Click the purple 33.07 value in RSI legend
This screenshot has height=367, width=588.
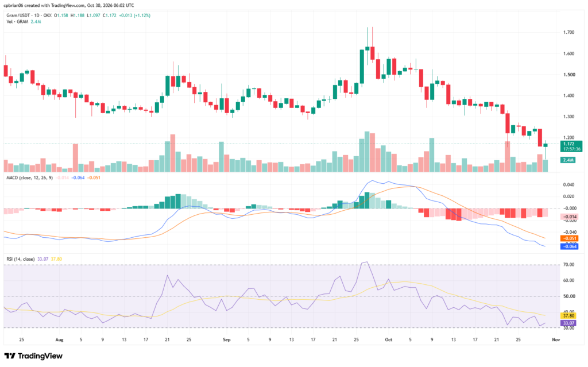[x=42, y=259]
